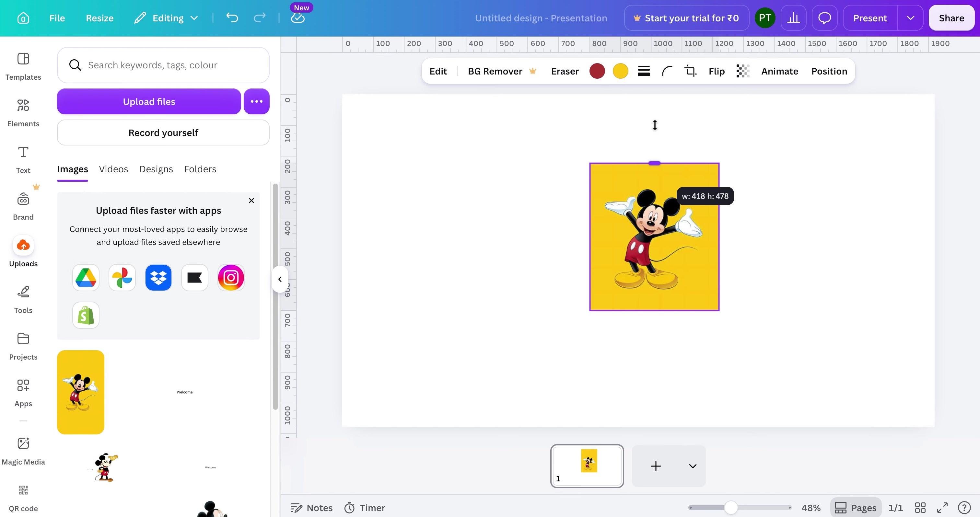Open the Elements panel
Screen dimensions: 980x517
[x=23, y=113]
